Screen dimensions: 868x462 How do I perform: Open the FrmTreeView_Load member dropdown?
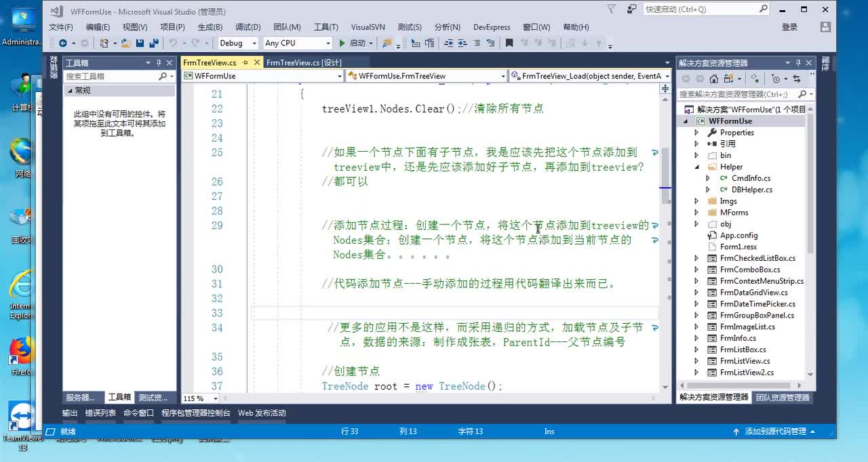[667, 76]
